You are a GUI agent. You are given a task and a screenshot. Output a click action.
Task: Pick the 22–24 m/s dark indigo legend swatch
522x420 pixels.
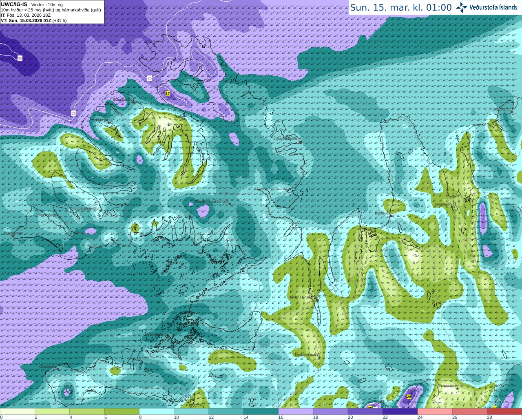tap(400, 411)
